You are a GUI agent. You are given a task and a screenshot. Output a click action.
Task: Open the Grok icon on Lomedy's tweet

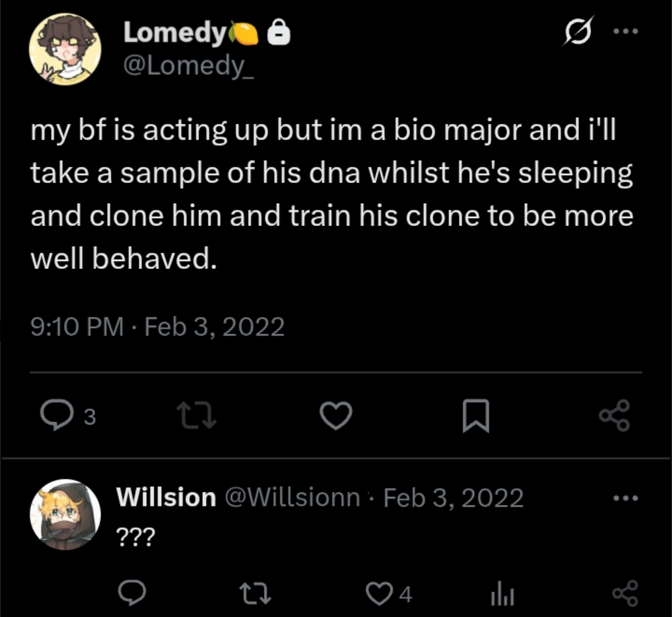point(578,31)
